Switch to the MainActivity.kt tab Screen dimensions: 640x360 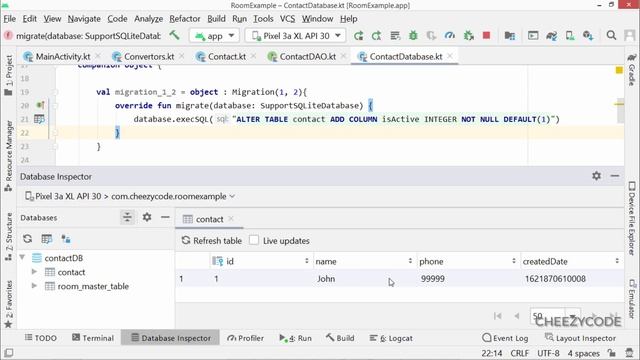pos(62,56)
